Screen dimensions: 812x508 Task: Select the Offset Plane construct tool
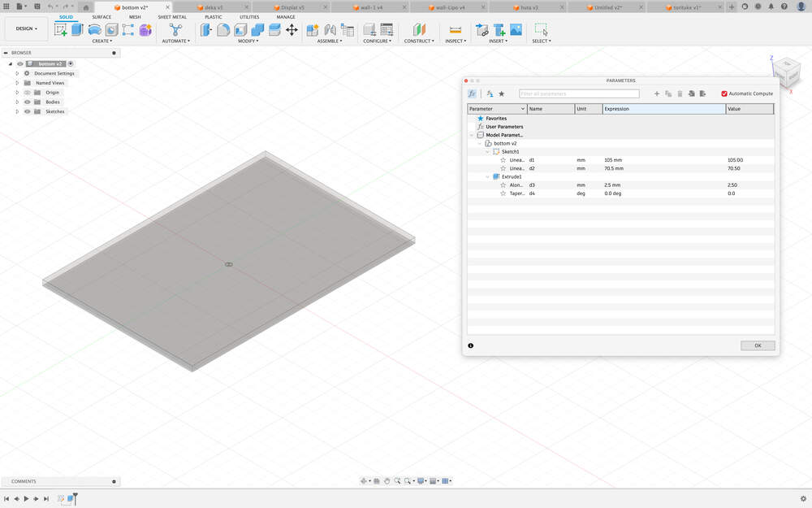pyautogui.click(x=419, y=29)
